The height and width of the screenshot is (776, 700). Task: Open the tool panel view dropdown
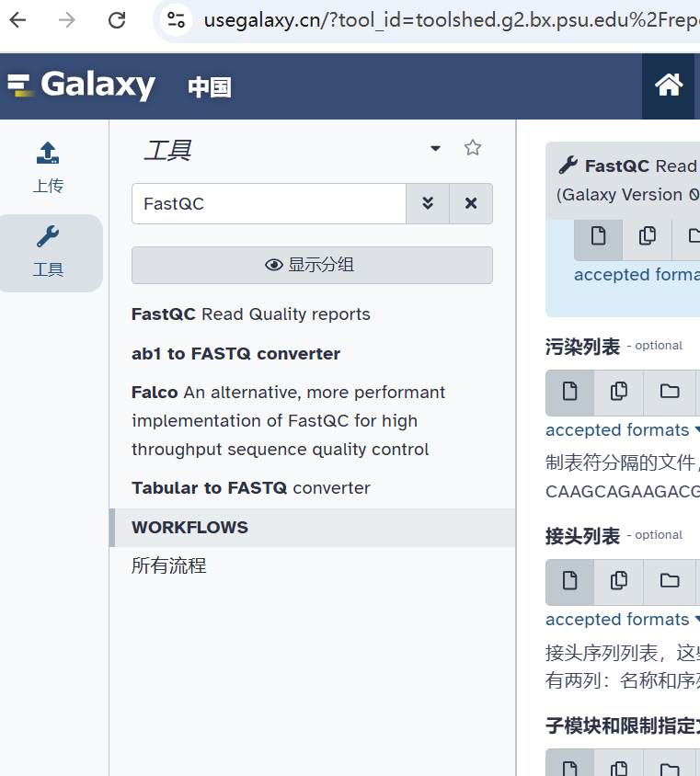pos(435,148)
